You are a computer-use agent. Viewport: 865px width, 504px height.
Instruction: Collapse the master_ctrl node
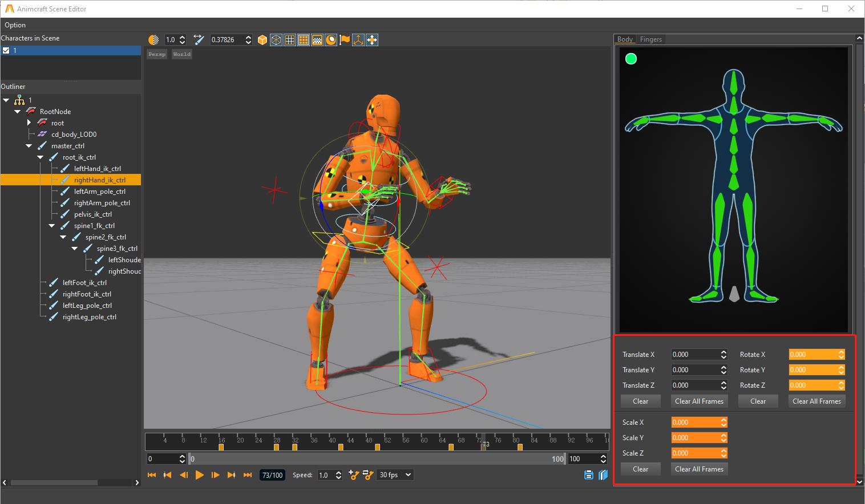[29, 146]
